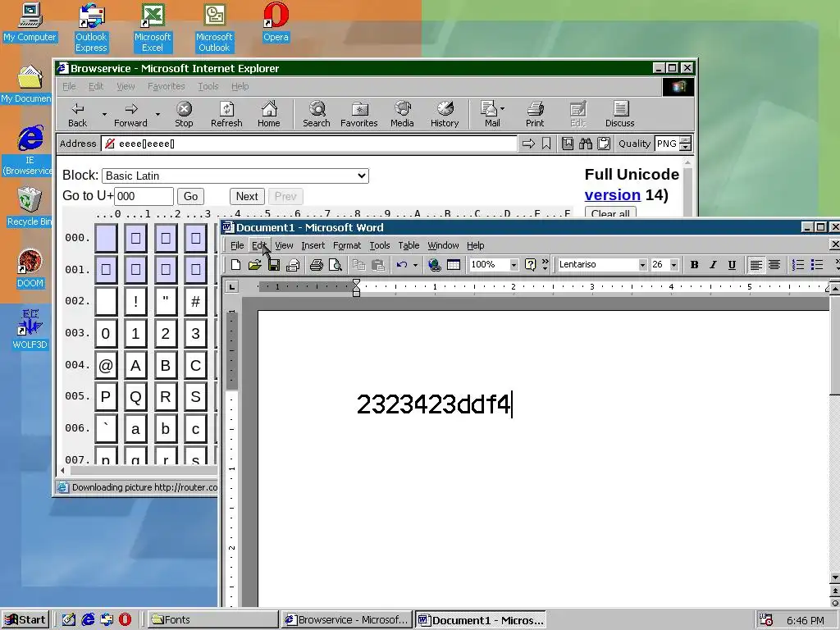Click the Undo arrow in Word
The height and width of the screenshot is (630, 840).
[x=402, y=265]
